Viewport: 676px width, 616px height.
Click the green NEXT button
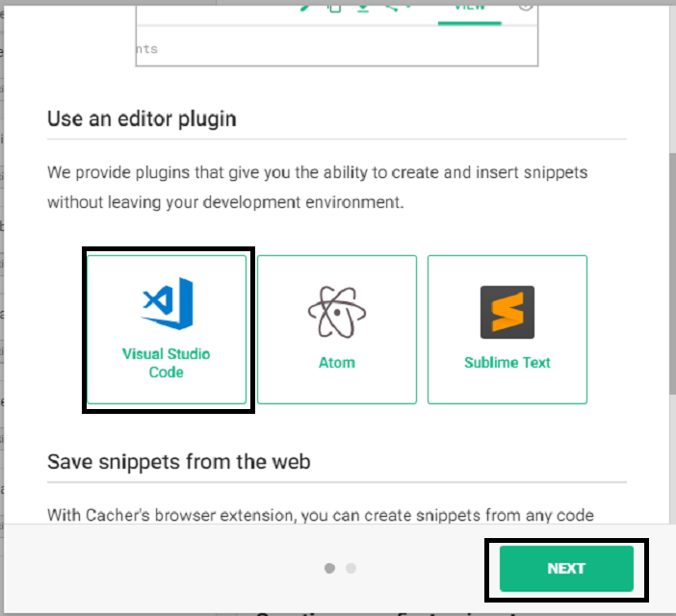[x=566, y=569]
